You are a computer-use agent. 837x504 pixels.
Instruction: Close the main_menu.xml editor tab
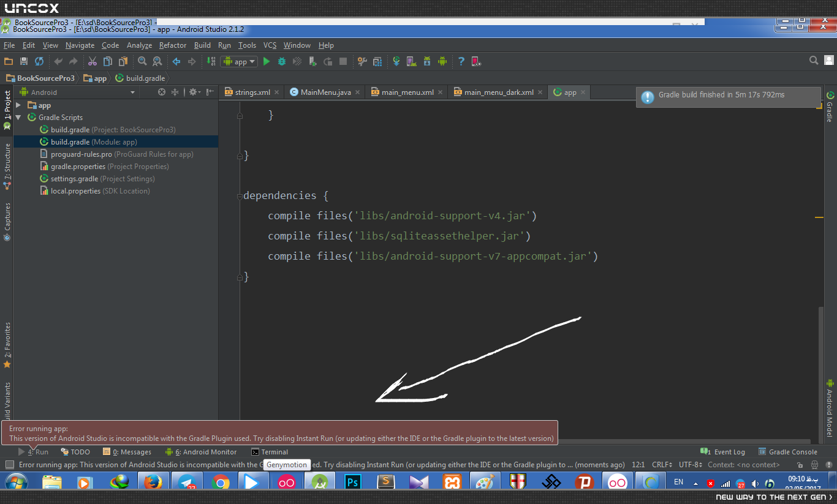pos(441,92)
